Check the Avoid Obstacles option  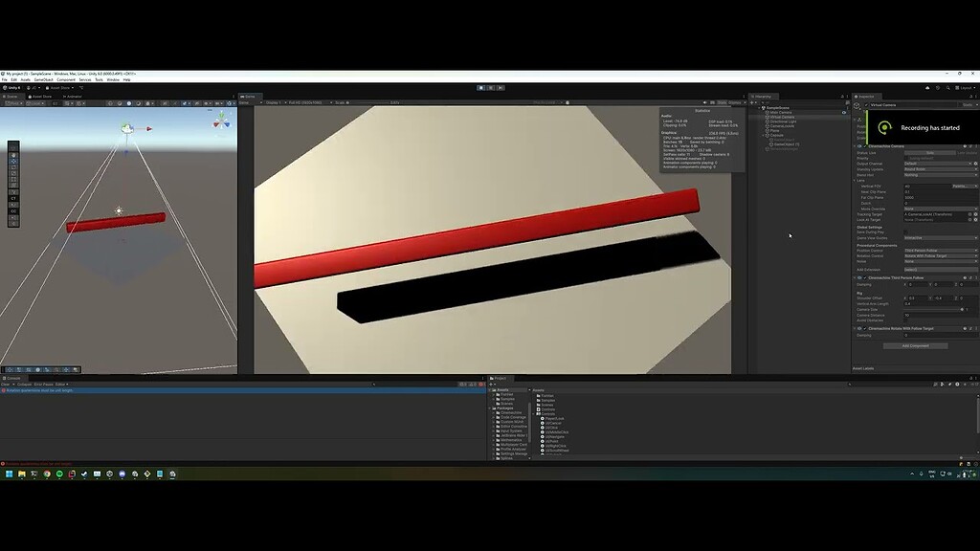(904, 320)
